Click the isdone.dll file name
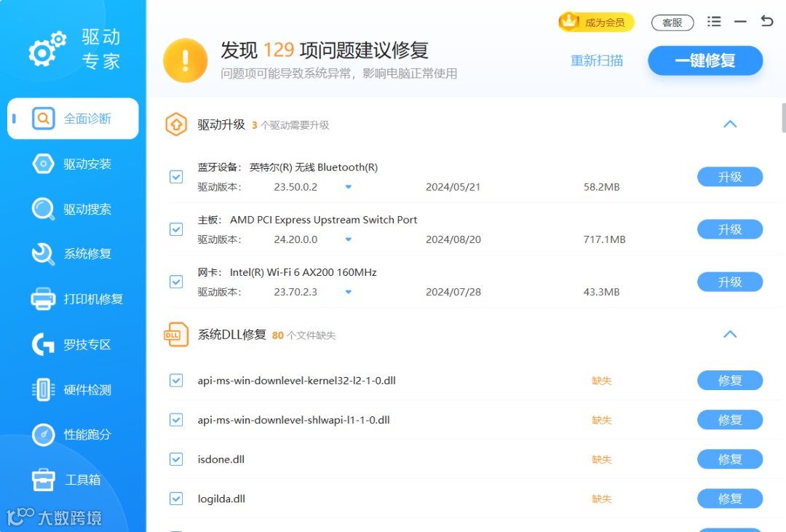Image resolution: width=786 pixels, height=532 pixels. 221,459
